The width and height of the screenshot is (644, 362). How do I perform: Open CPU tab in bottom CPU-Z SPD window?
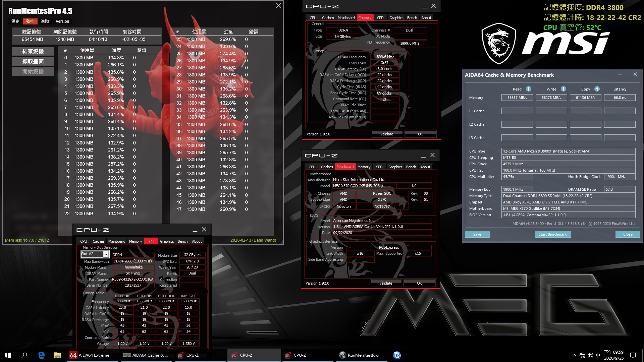coord(84,241)
